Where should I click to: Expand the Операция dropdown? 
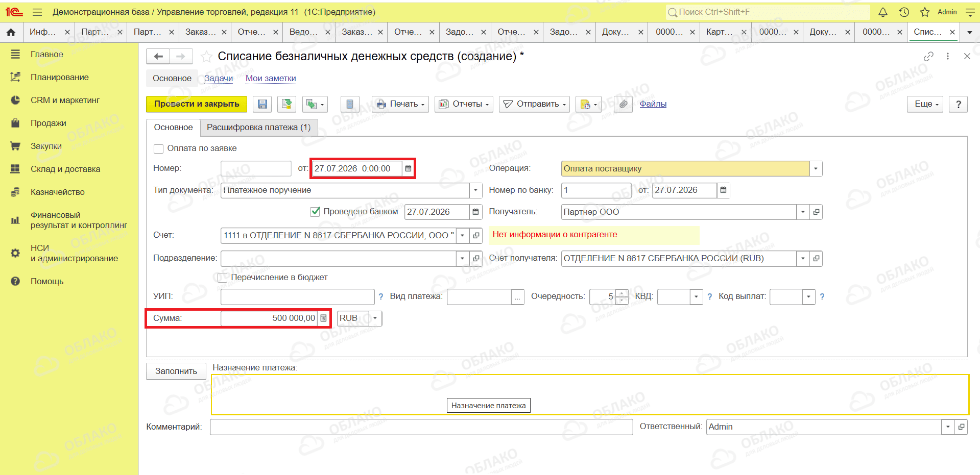click(x=816, y=168)
